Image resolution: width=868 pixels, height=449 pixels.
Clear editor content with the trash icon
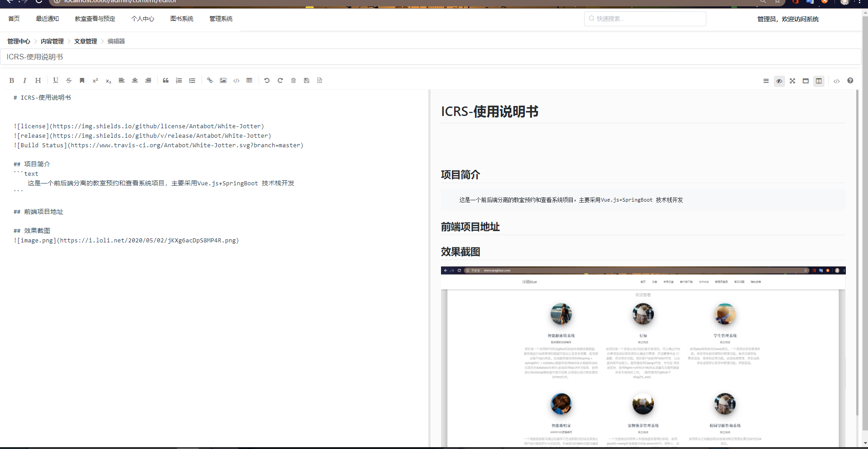pos(293,81)
